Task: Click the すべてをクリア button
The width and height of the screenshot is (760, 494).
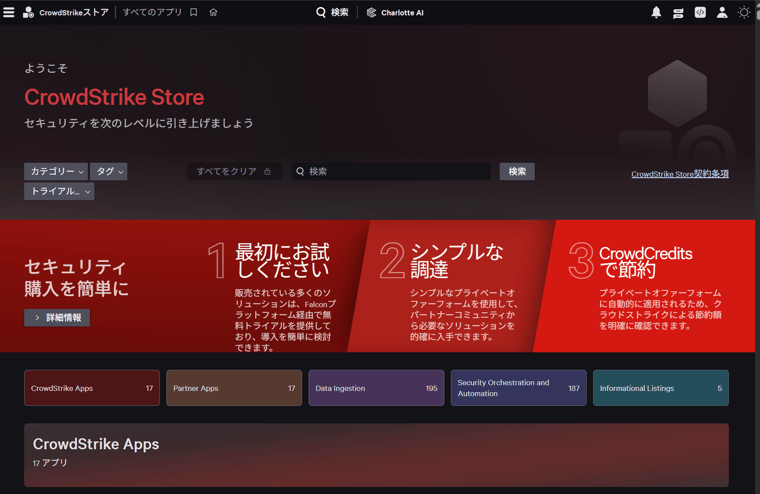Action: pyautogui.click(x=235, y=172)
